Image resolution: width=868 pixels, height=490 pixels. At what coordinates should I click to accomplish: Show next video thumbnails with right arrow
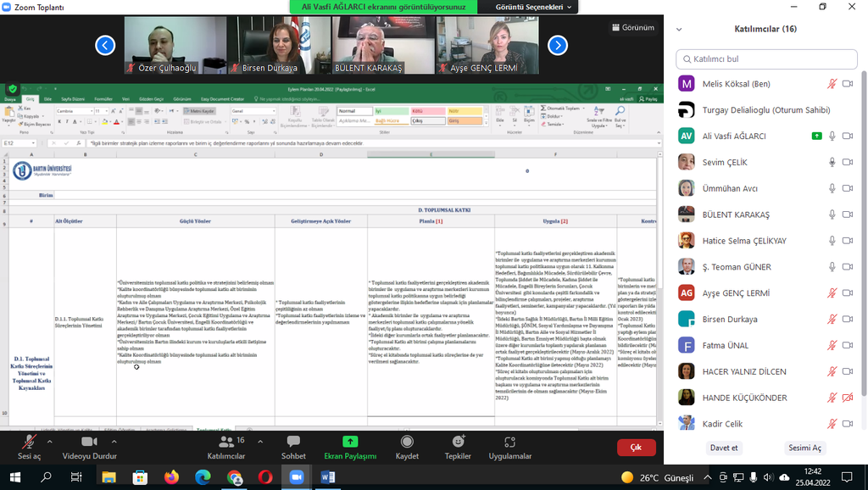coord(557,45)
